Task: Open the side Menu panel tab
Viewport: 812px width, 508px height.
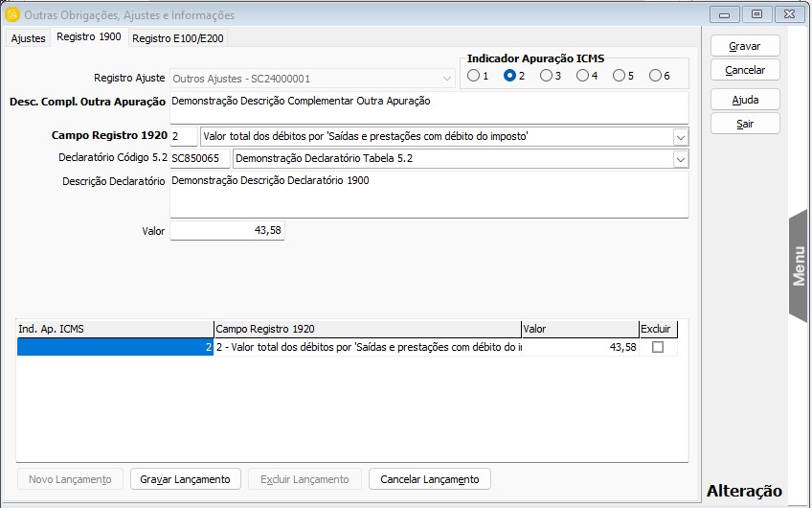Action: [x=799, y=266]
